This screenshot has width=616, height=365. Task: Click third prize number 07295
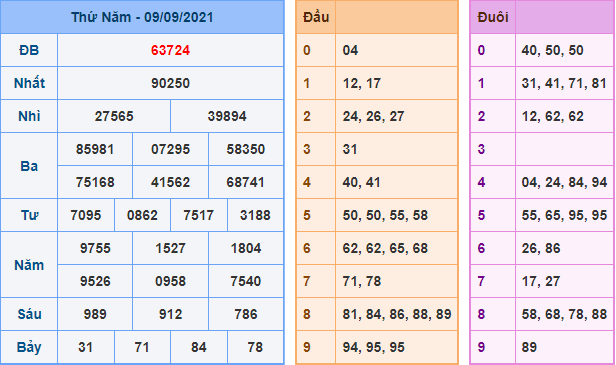coord(170,149)
